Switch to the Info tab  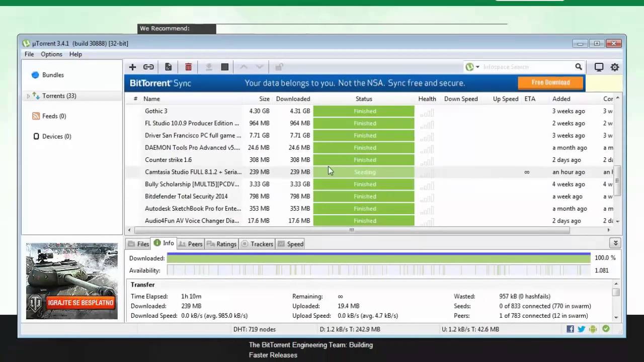click(164, 243)
